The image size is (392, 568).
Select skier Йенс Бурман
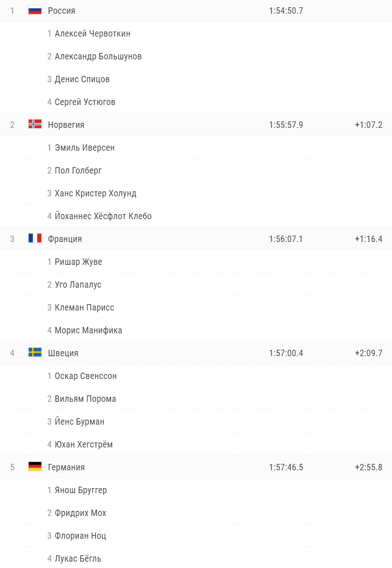pos(79,421)
